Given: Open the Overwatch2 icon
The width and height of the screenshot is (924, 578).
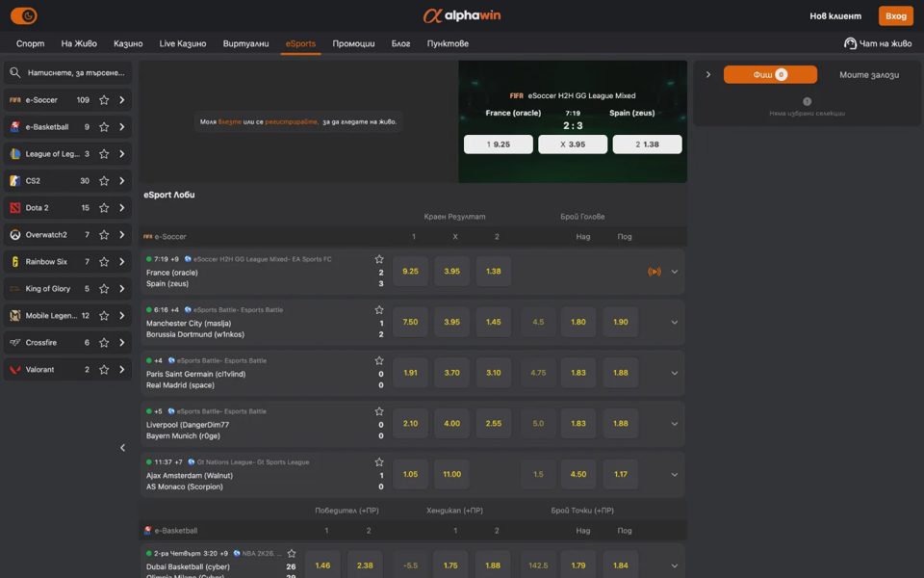Looking at the screenshot, I should [15, 235].
